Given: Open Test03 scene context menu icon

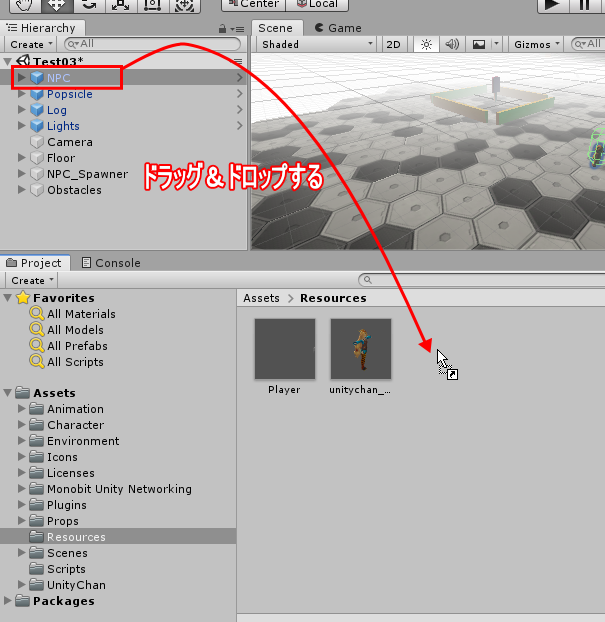Looking at the screenshot, I should (238, 61).
